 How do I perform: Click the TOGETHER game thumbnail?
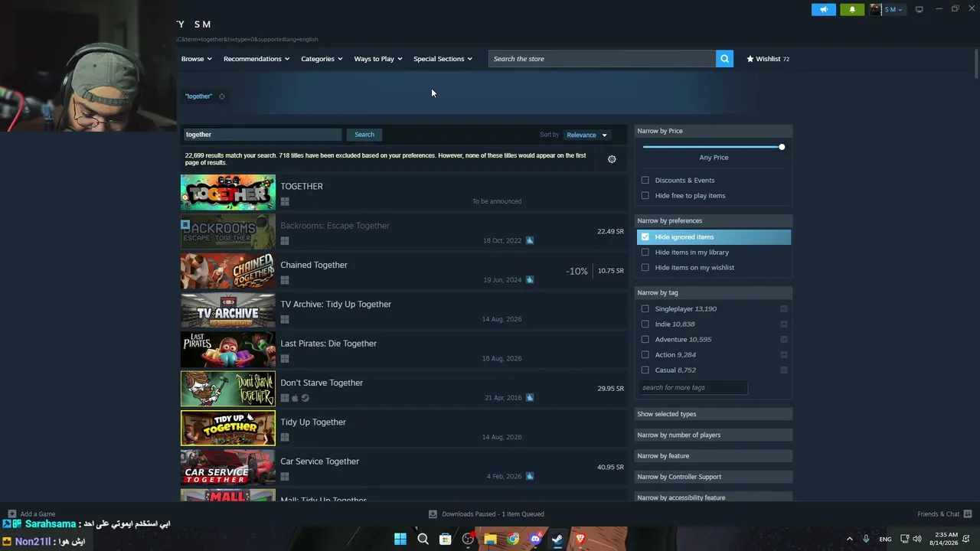click(228, 193)
